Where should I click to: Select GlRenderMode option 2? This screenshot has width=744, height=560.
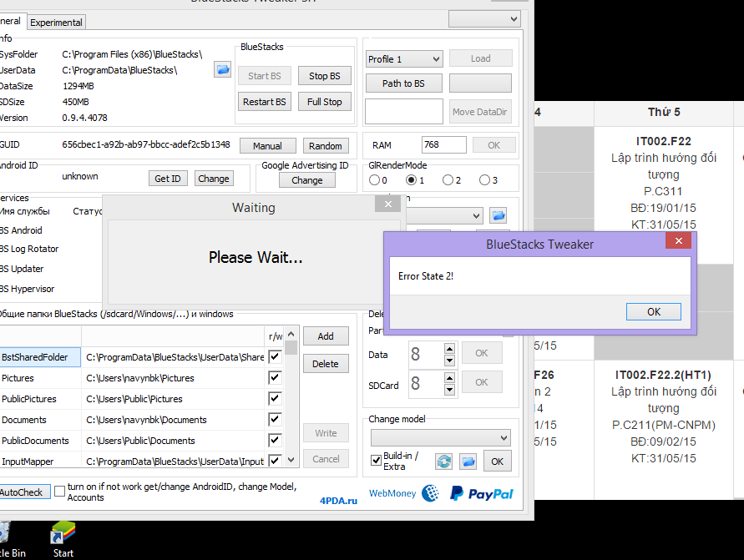click(x=448, y=180)
